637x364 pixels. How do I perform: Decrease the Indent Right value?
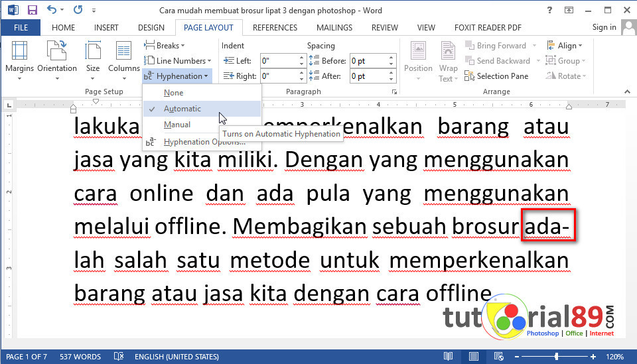pos(301,80)
